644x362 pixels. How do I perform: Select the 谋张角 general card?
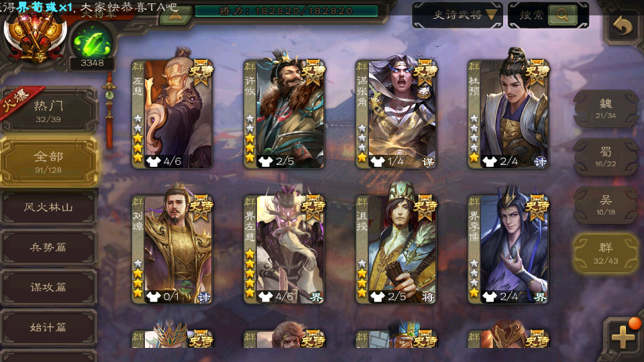pos(396,114)
